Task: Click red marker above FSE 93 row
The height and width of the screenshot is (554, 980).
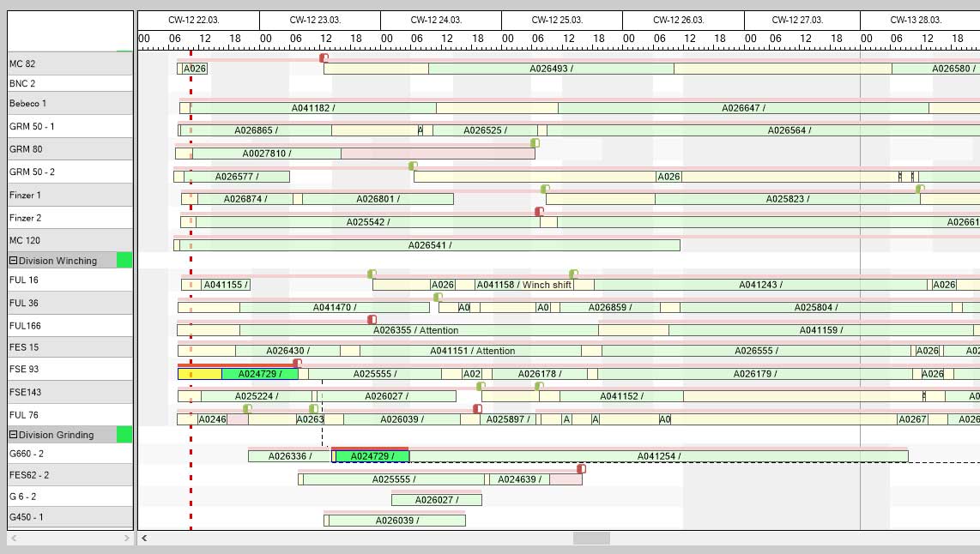Action: tap(297, 363)
